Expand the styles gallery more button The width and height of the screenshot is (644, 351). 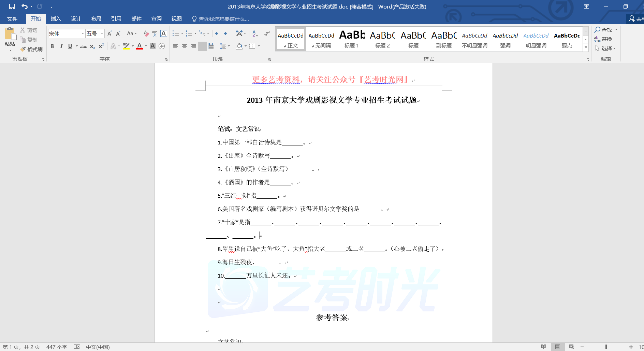(x=586, y=48)
